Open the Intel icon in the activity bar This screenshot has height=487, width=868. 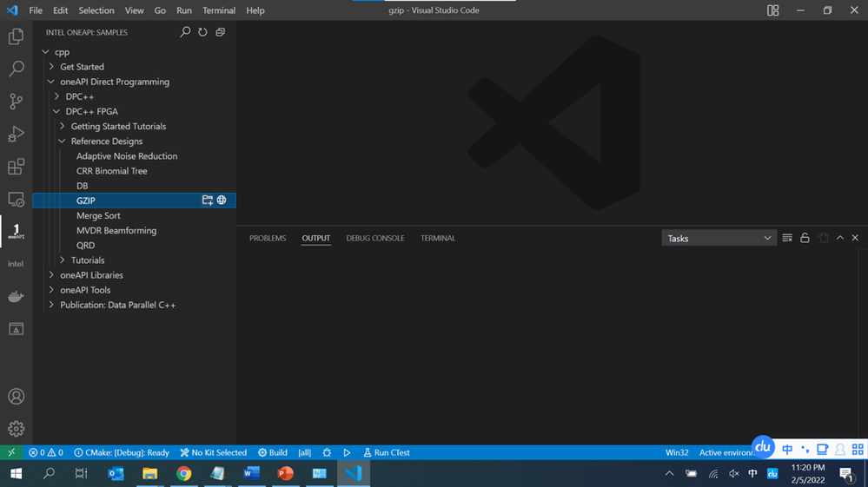tap(16, 264)
